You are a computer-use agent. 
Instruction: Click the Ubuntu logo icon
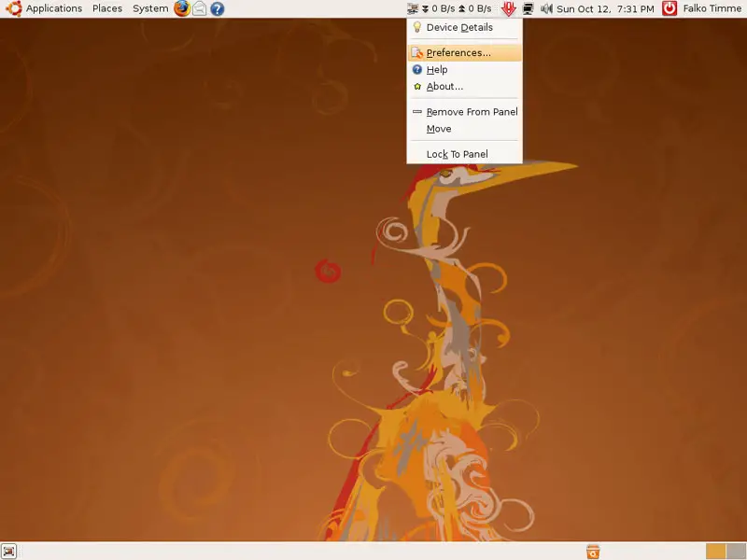click(x=13, y=8)
